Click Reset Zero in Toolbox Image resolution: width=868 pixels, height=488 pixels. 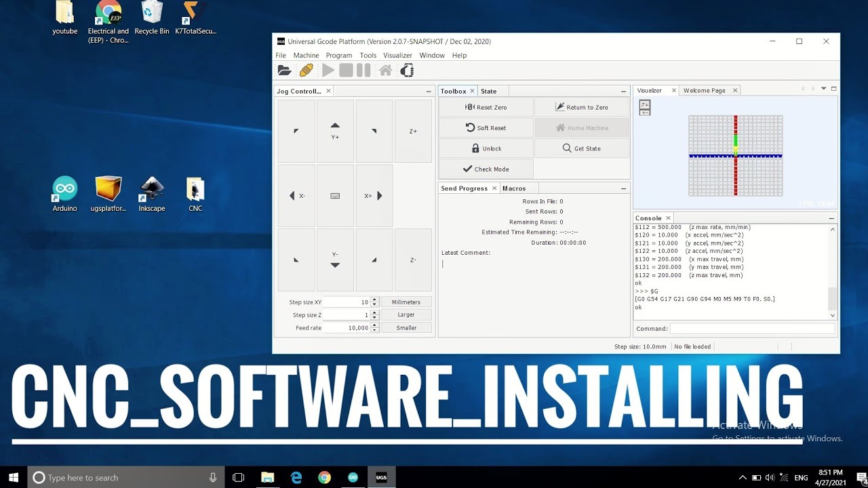coord(486,107)
